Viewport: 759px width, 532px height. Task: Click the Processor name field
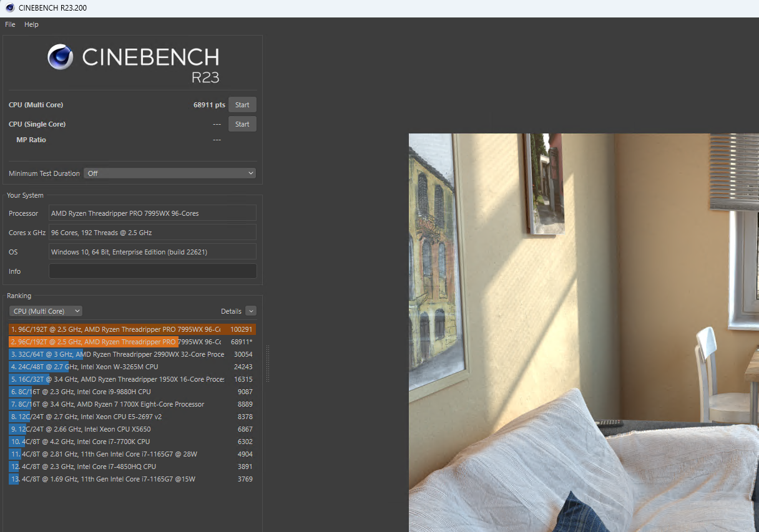coord(152,213)
